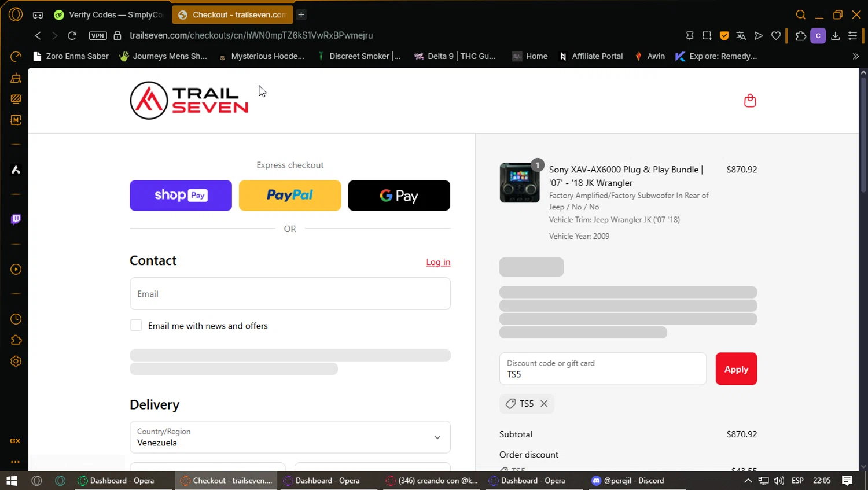Screen dimensions: 868x490
Task: Open Windows Start menu
Action: [x=12, y=481]
